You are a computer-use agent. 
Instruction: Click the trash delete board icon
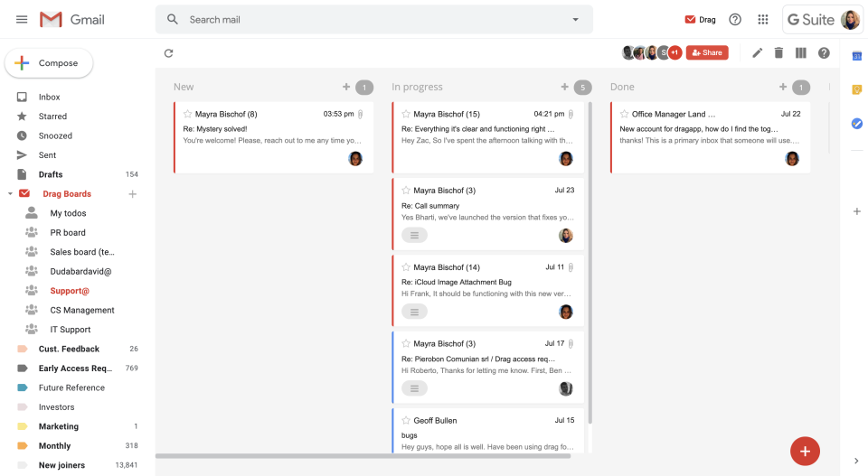(x=778, y=53)
